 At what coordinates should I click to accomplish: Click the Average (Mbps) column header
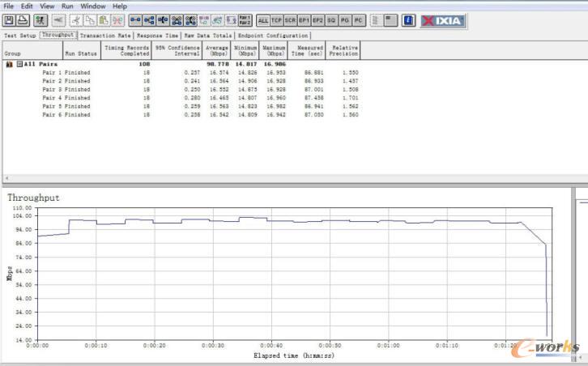[217, 51]
